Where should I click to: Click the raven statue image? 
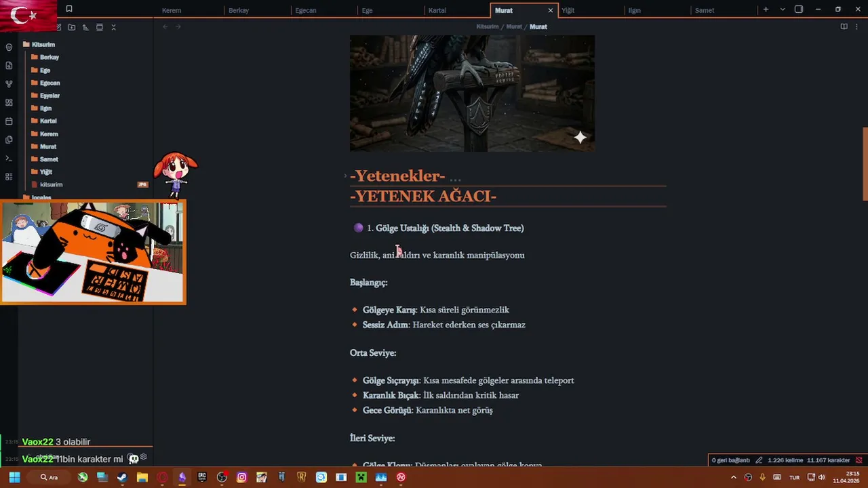pyautogui.click(x=472, y=93)
